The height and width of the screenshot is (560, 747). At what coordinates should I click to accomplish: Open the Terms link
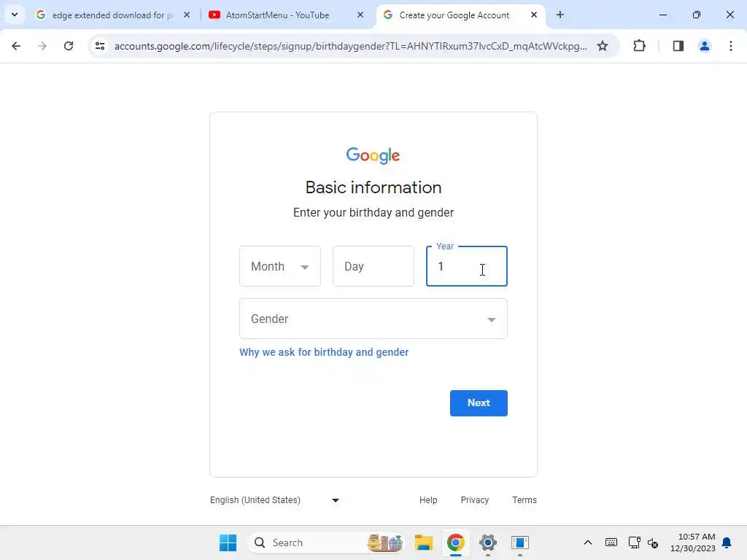[x=525, y=500]
